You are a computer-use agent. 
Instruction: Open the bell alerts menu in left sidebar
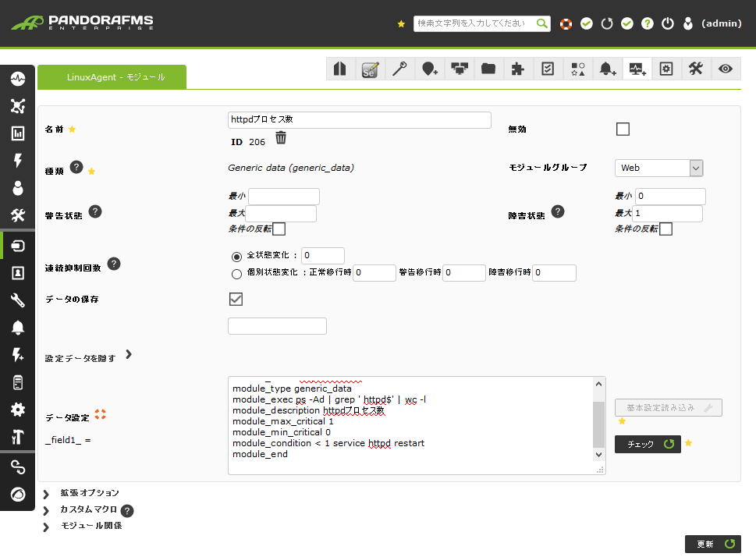[x=18, y=327]
